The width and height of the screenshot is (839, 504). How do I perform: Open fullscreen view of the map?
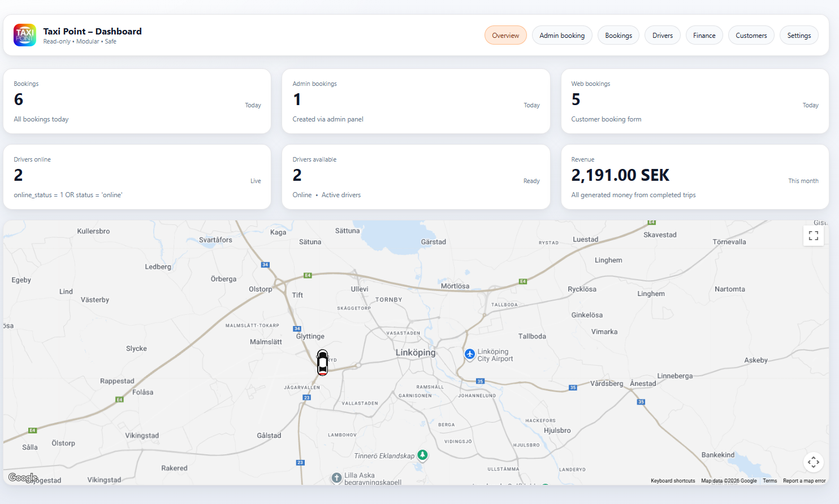tap(813, 236)
